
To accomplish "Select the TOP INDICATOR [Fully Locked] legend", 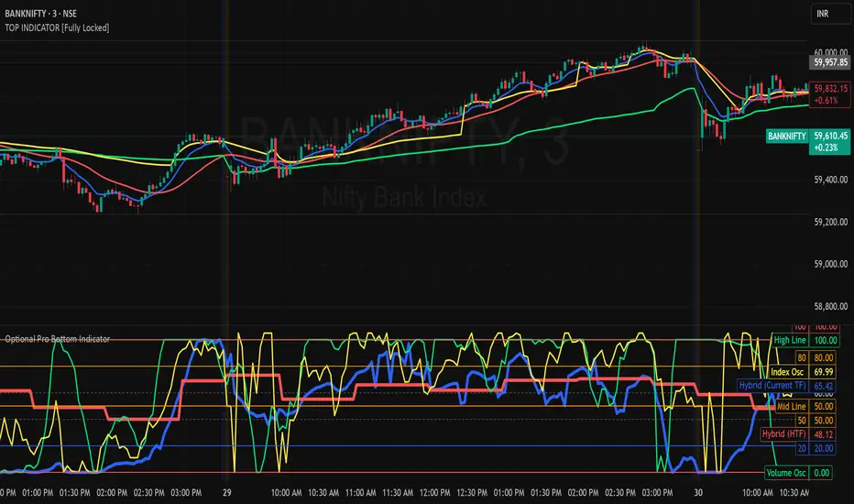I will 57,27.
